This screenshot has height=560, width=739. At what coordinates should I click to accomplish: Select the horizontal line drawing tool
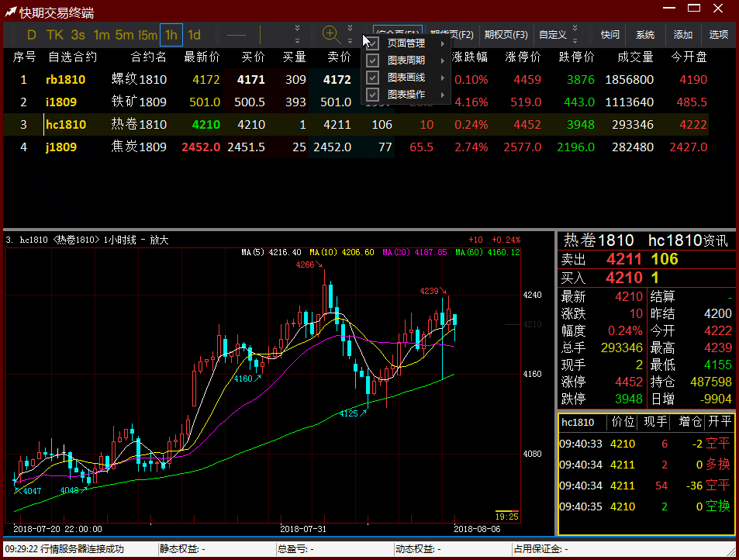(x=237, y=35)
